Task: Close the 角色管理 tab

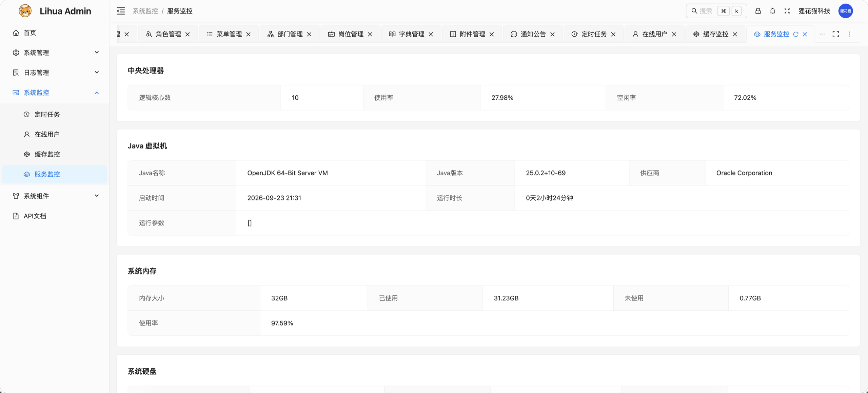Action: [x=188, y=34]
